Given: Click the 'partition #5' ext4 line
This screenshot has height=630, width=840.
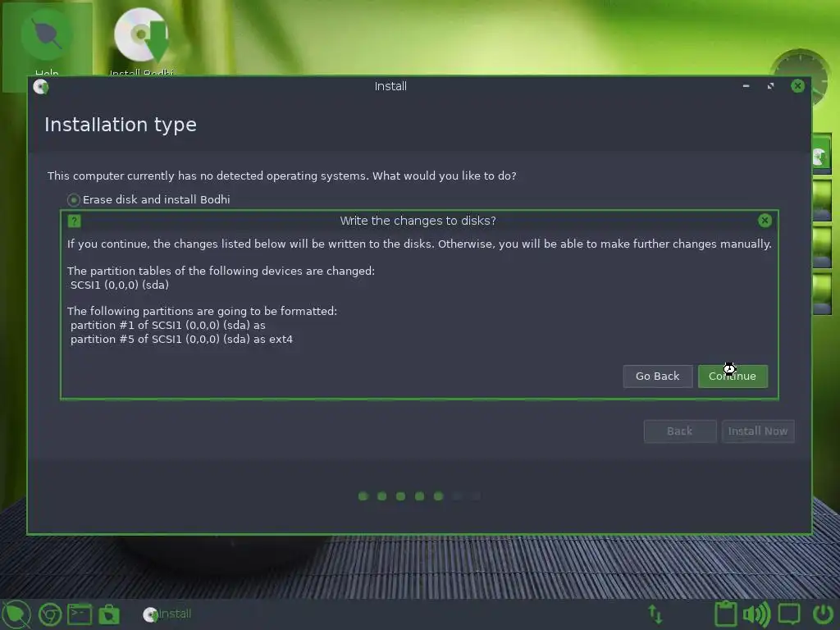Looking at the screenshot, I should coord(181,339).
